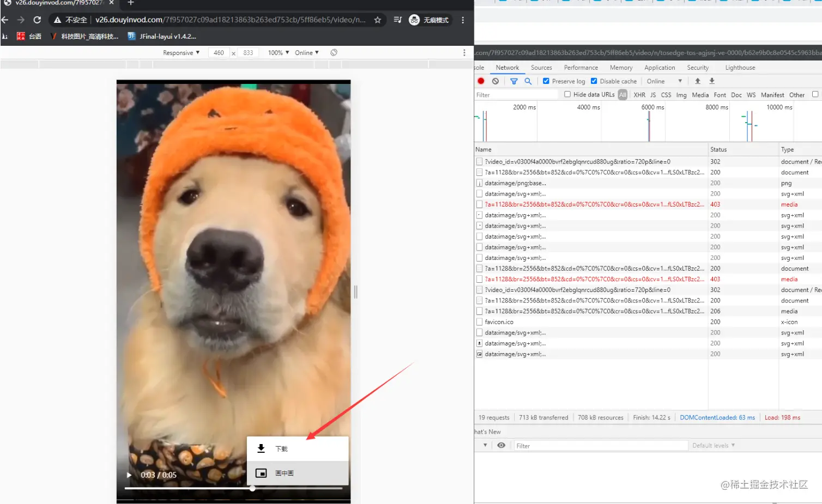This screenshot has height=504, width=822.
Task: Rotate the device viewport orientation
Action: coord(334,52)
